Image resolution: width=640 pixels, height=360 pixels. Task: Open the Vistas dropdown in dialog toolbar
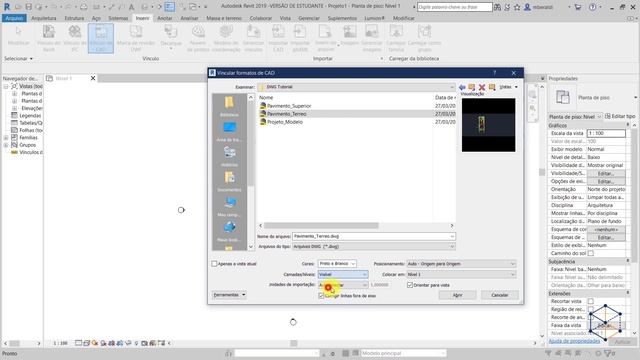coord(509,87)
